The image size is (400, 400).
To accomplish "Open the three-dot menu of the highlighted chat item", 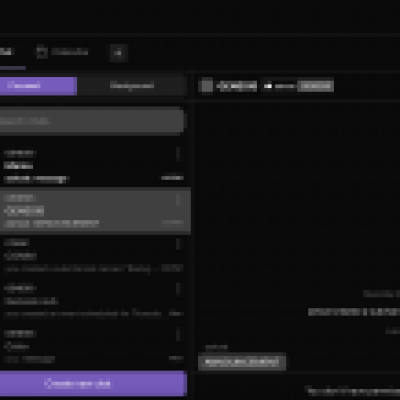I will tap(178, 200).
